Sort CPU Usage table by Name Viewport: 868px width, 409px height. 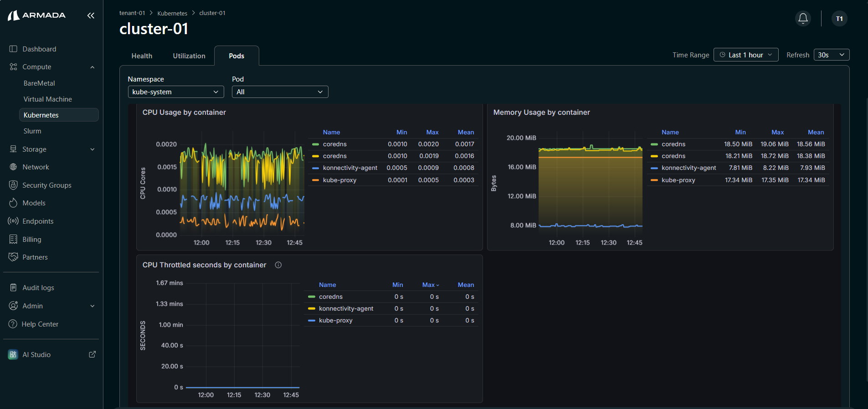331,132
